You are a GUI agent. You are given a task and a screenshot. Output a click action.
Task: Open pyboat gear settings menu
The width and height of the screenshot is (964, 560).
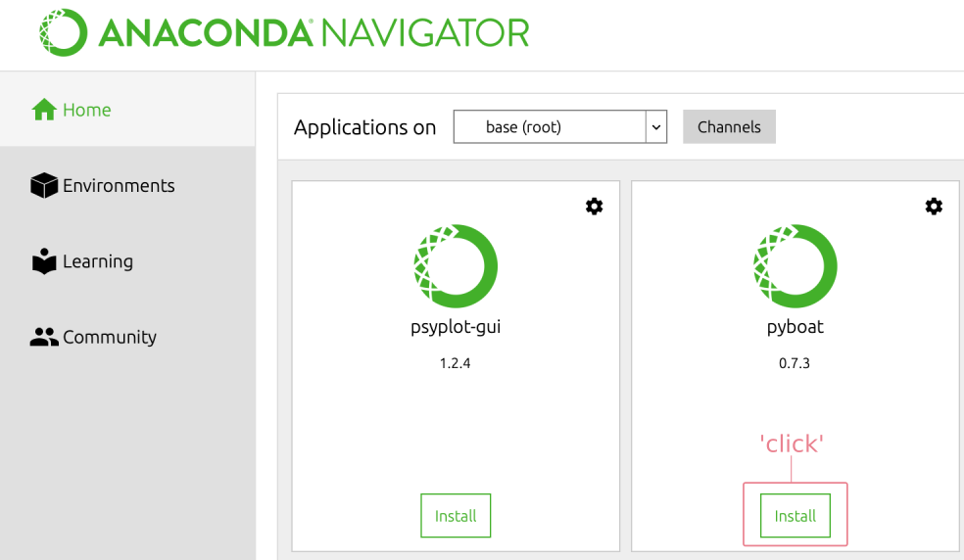[x=934, y=206]
